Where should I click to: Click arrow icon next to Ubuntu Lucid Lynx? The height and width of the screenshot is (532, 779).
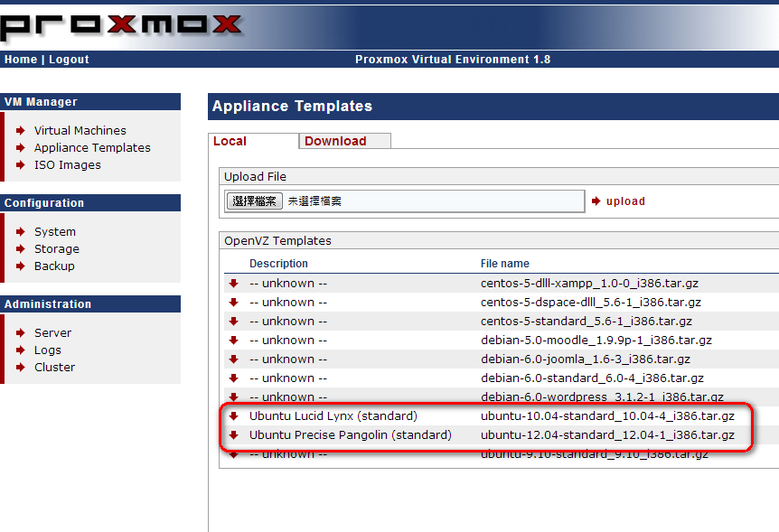tap(233, 416)
